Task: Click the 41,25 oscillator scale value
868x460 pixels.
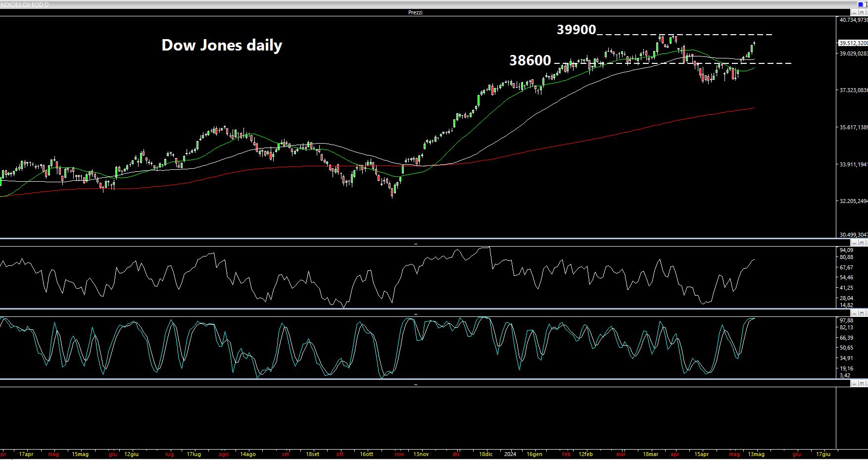Action: pos(846,288)
